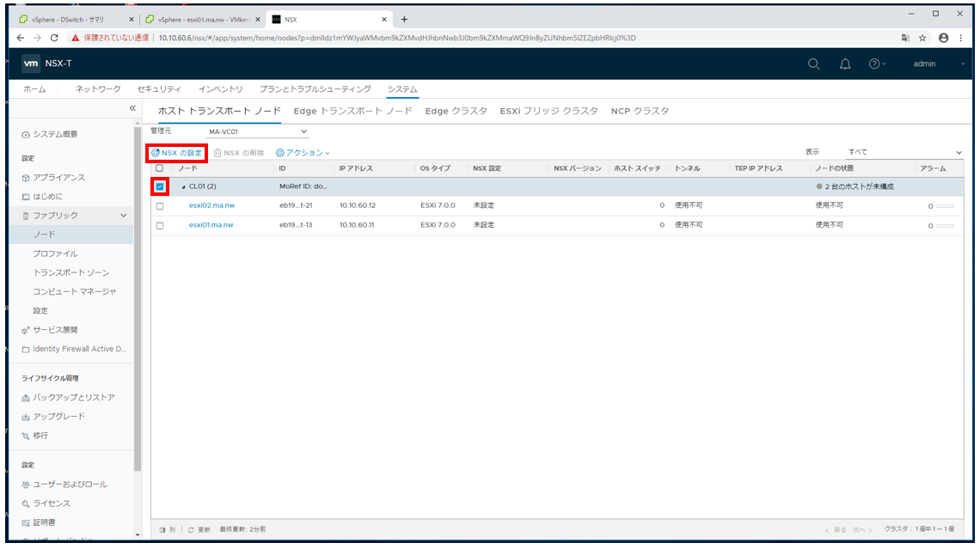Bookmark this page with star icon

click(922, 38)
